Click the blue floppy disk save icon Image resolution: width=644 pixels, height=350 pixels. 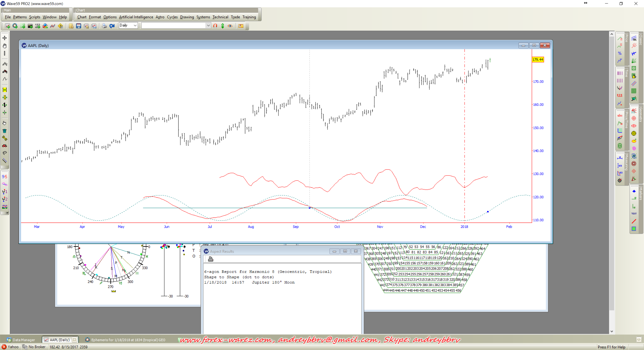click(x=78, y=26)
